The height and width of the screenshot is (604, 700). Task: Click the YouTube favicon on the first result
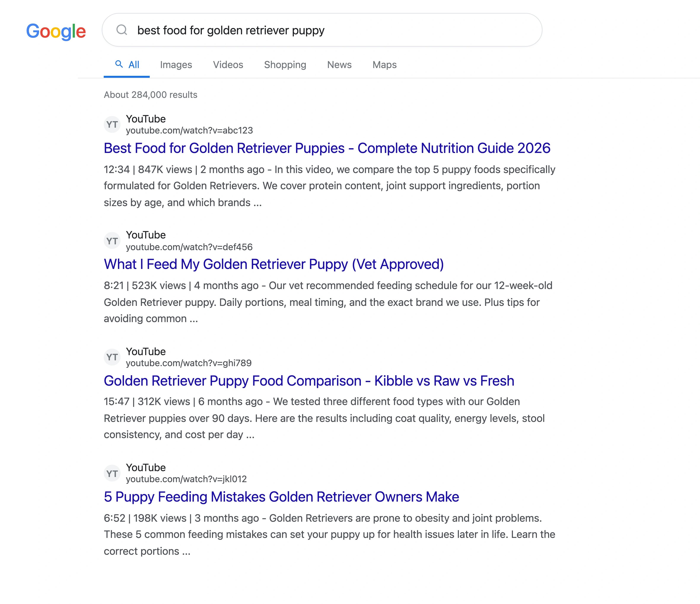(112, 124)
